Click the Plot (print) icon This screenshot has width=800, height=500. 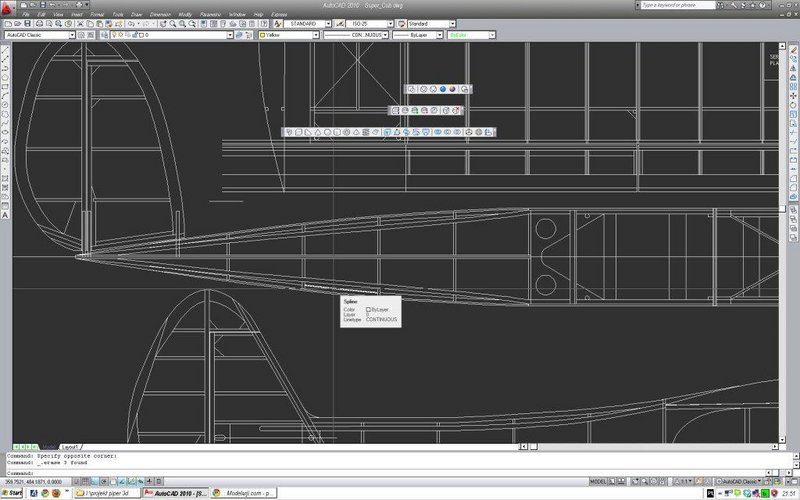point(39,24)
